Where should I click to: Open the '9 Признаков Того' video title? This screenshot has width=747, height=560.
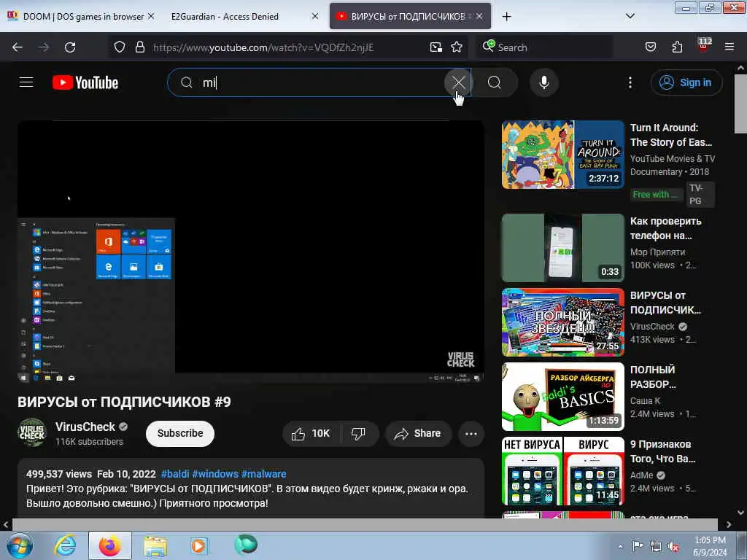coord(662,451)
